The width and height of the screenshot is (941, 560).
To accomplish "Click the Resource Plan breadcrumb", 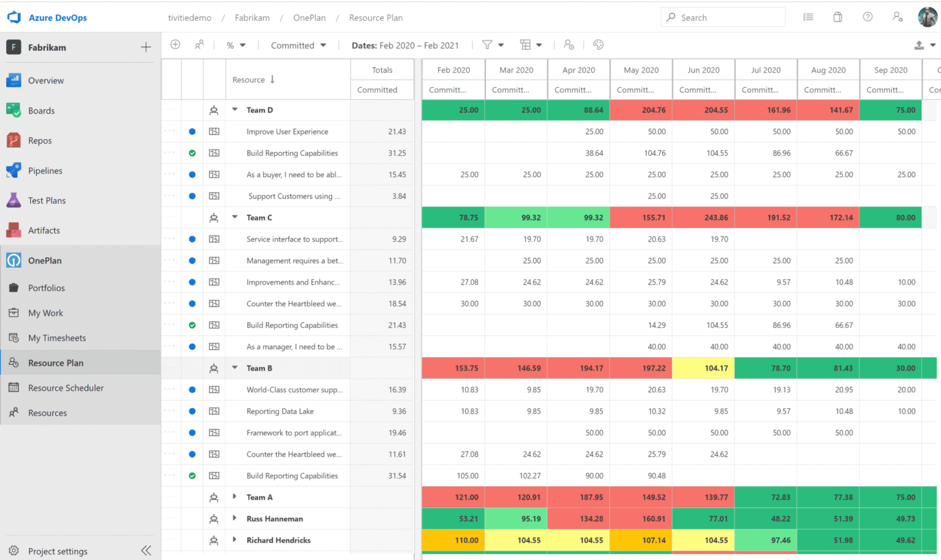I will [376, 18].
